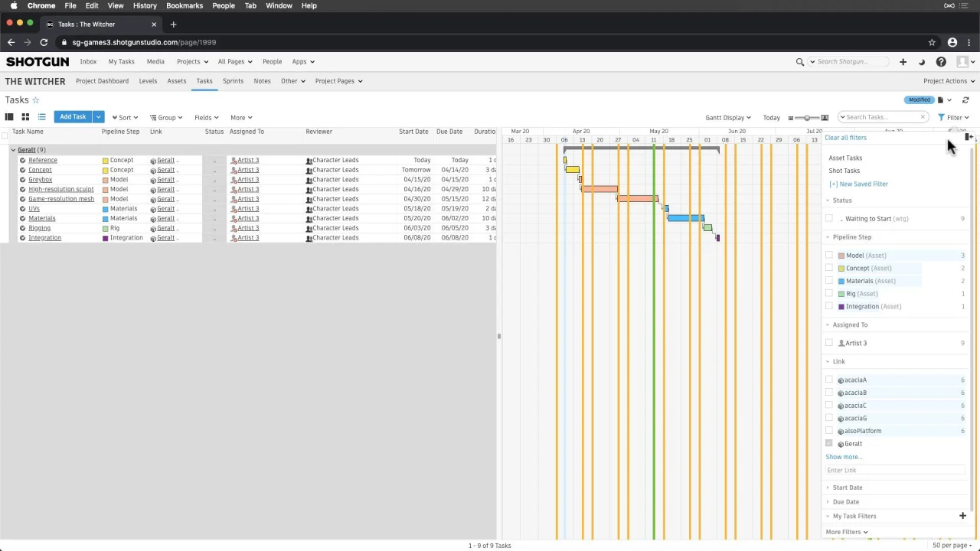Check the Rig pipeline step filter
980x551 pixels.
(x=829, y=294)
